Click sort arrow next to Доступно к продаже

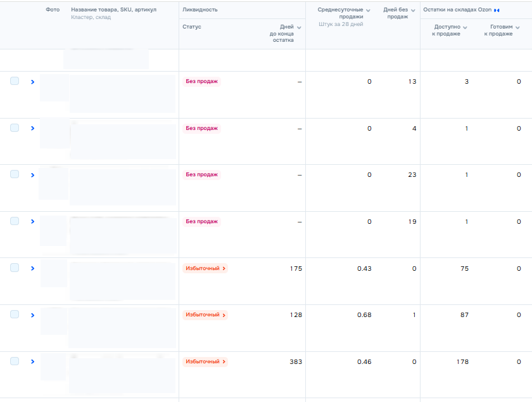465,27
